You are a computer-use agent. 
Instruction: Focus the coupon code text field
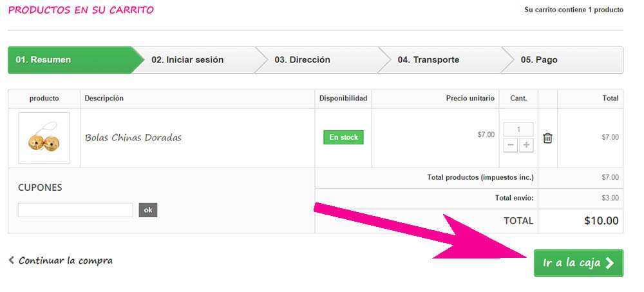(75, 210)
